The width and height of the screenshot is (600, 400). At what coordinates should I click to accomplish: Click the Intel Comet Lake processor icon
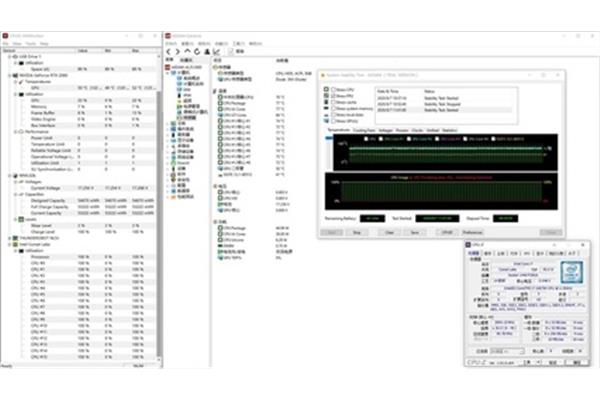coord(15,244)
